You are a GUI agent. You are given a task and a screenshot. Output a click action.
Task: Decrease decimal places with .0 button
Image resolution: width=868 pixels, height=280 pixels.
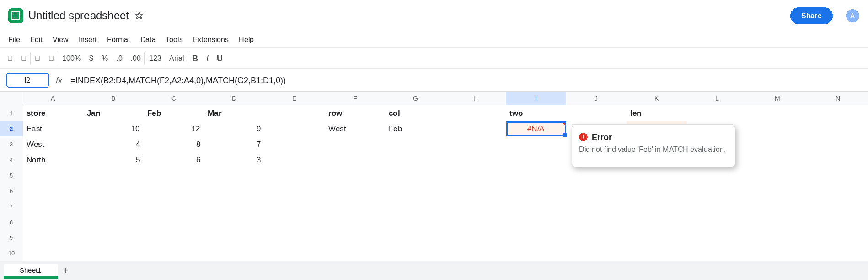pos(119,58)
